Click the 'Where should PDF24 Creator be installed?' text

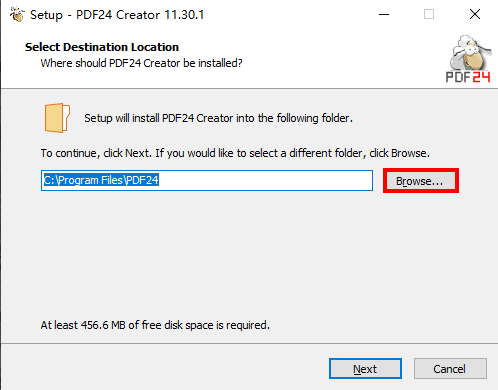point(141,63)
